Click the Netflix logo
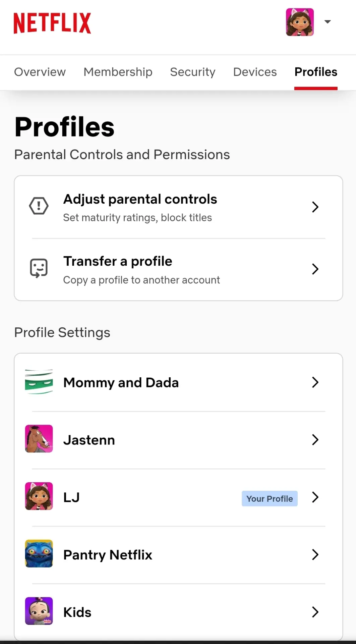Screen dimensions: 356x644 [52, 23]
